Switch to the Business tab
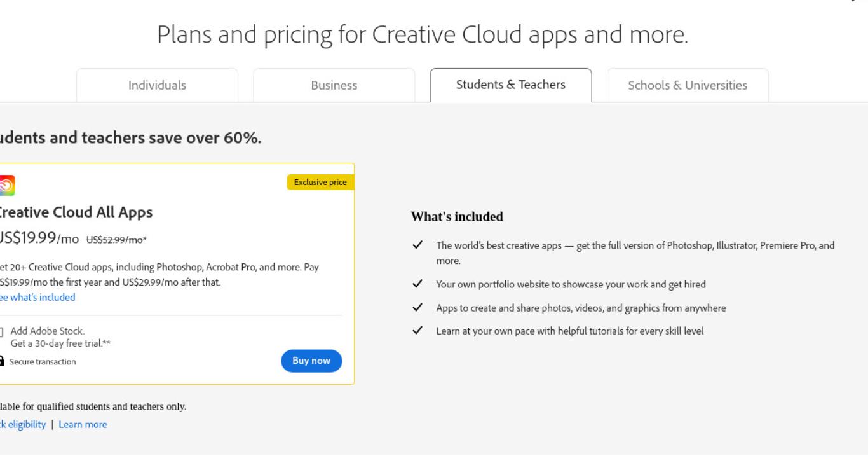868x463 pixels. point(334,85)
